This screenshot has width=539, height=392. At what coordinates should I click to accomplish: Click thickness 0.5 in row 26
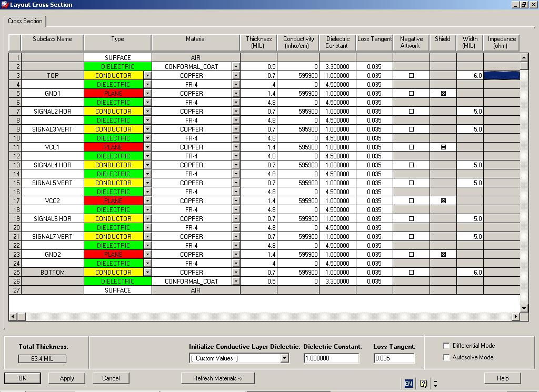tap(258, 281)
